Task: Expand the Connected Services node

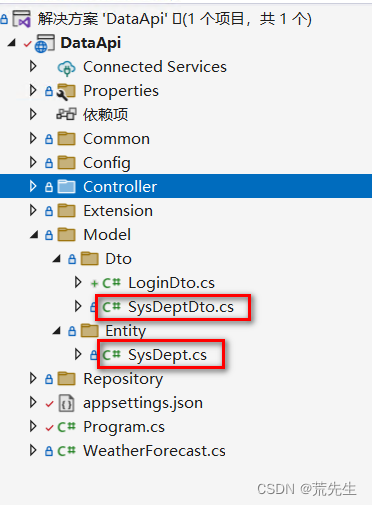Action: tap(33, 66)
